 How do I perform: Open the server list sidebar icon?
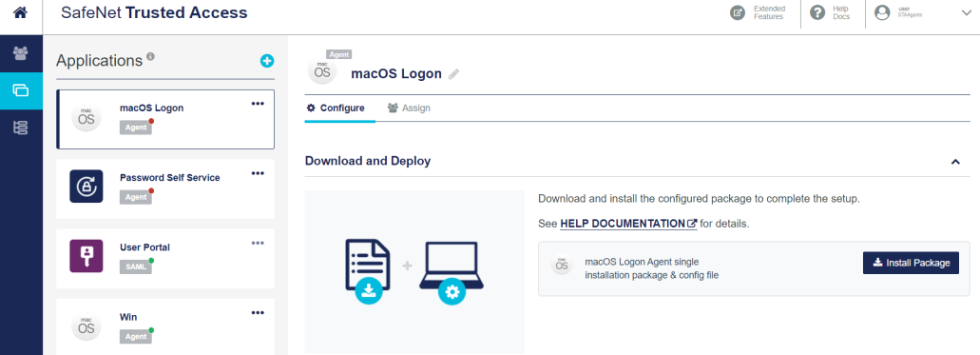(21, 128)
